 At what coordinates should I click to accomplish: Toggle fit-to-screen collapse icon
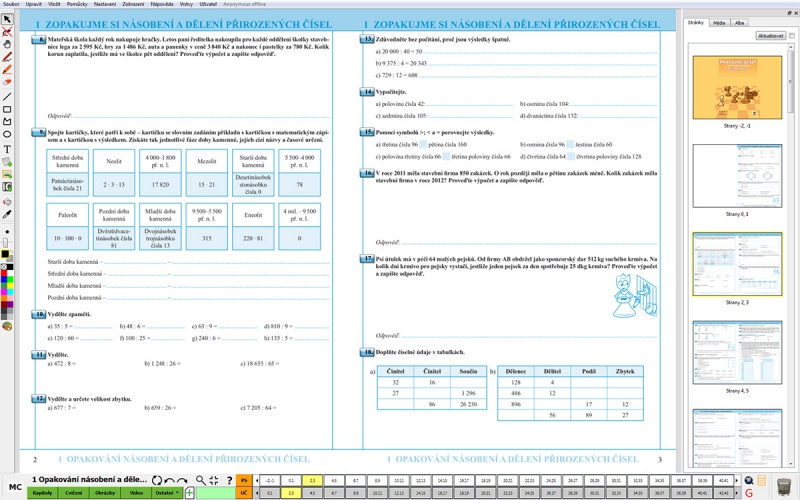tap(214, 480)
